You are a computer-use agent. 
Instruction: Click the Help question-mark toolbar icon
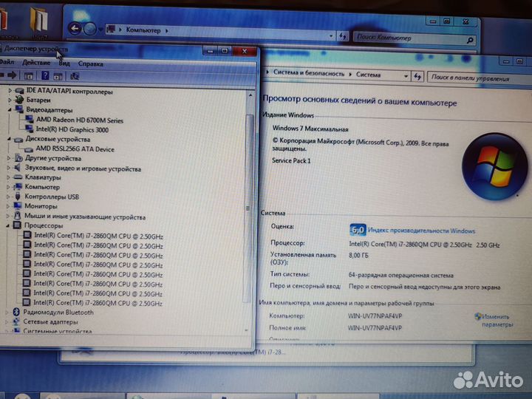click(45, 75)
